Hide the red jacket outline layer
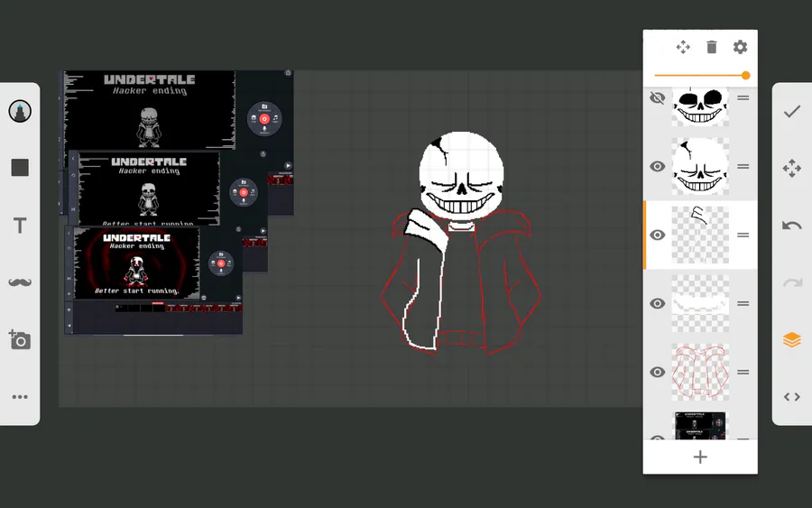Viewport: 812px width, 508px height. 657,372
